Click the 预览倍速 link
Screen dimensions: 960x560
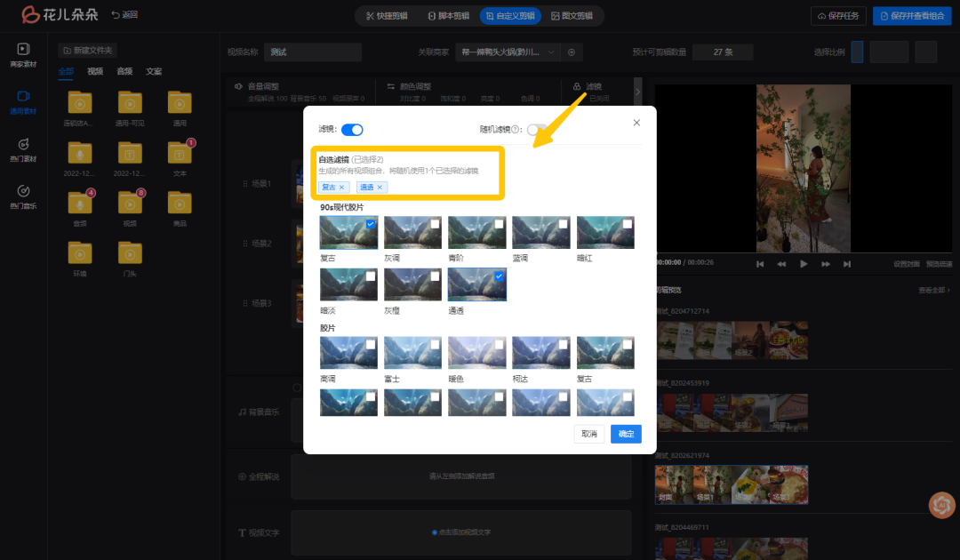[939, 264]
